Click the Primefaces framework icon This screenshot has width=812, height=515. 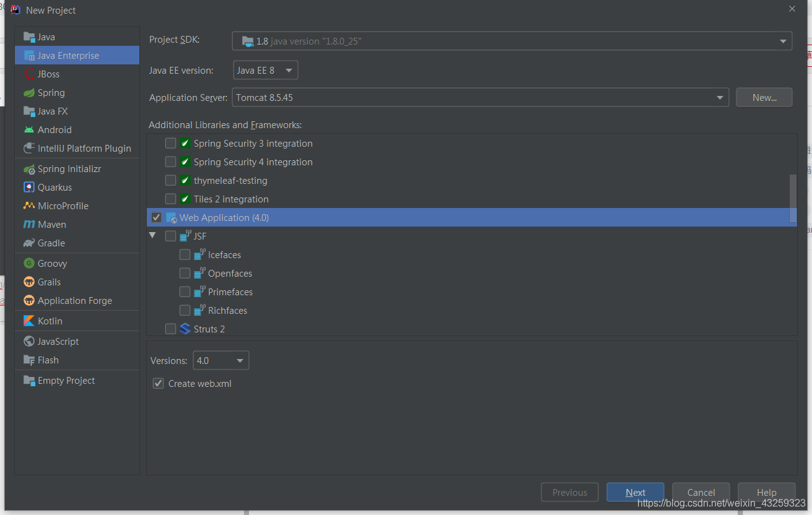pos(199,292)
